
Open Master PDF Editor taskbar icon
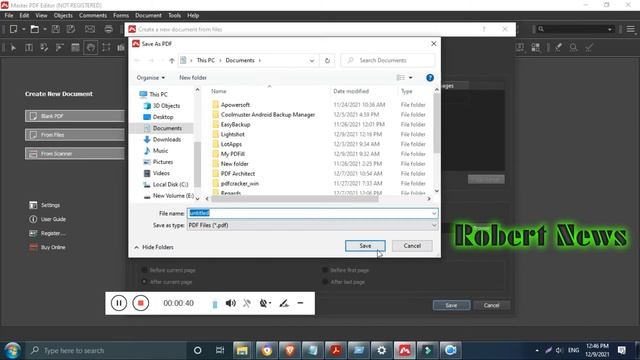tap(404, 350)
